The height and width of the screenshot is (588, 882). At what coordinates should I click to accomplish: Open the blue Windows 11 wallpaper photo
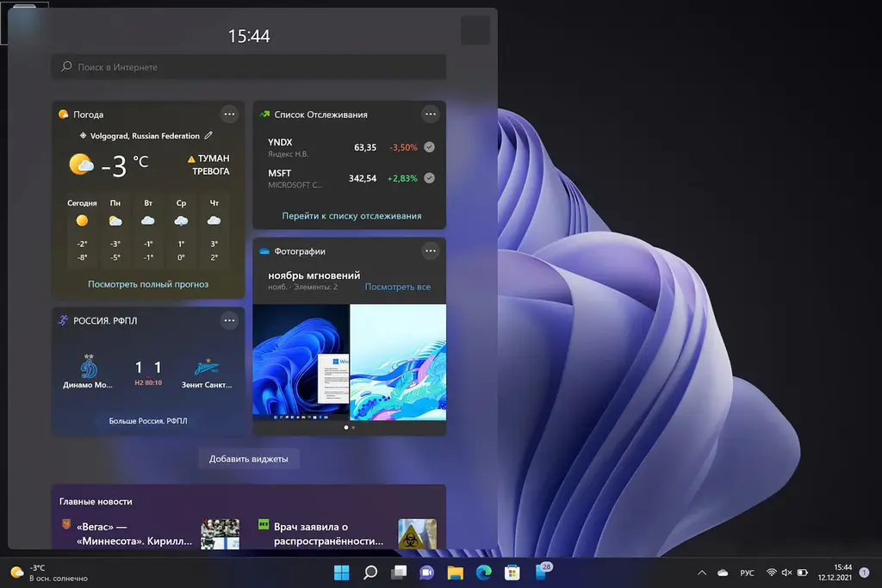301,362
